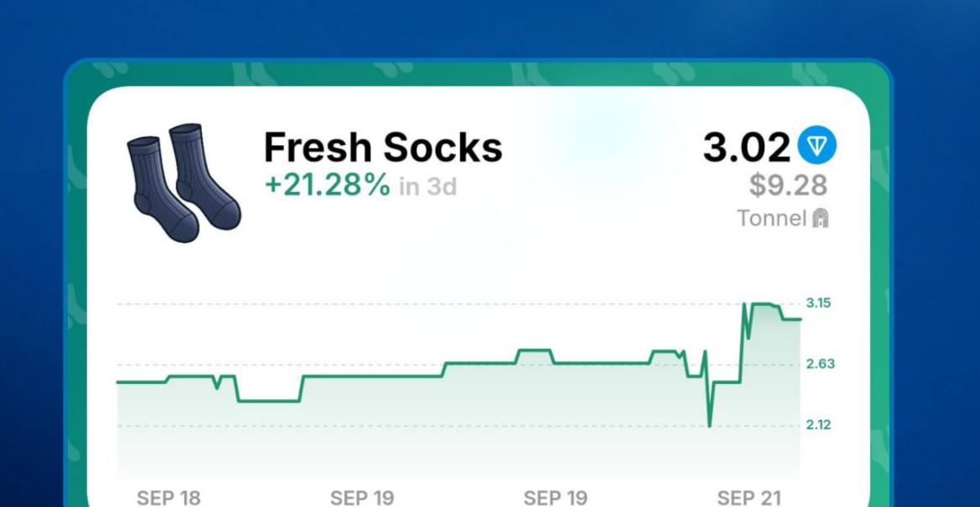This screenshot has height=507, width=980.
Task: Click the $9.28 dollar price
Action: (789, 185)
